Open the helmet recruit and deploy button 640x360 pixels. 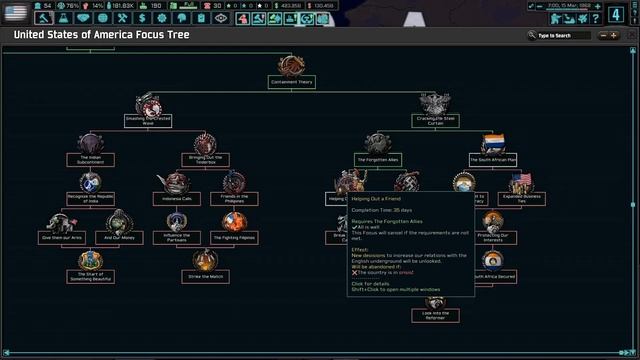tap(182, 18)
